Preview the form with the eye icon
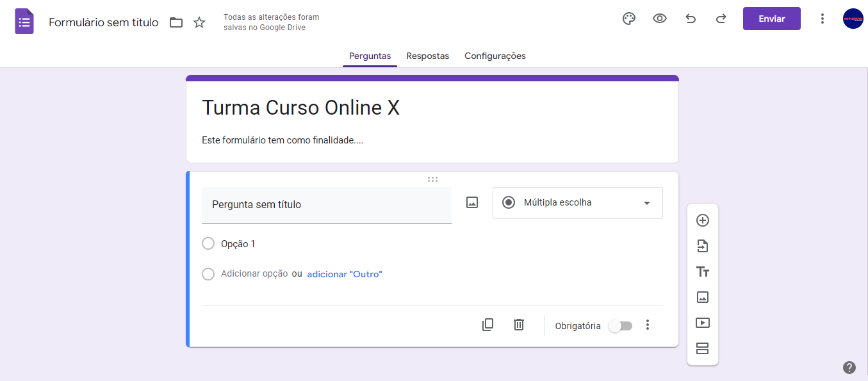This screenshot has height=381, width=868. tap(659, 19)
